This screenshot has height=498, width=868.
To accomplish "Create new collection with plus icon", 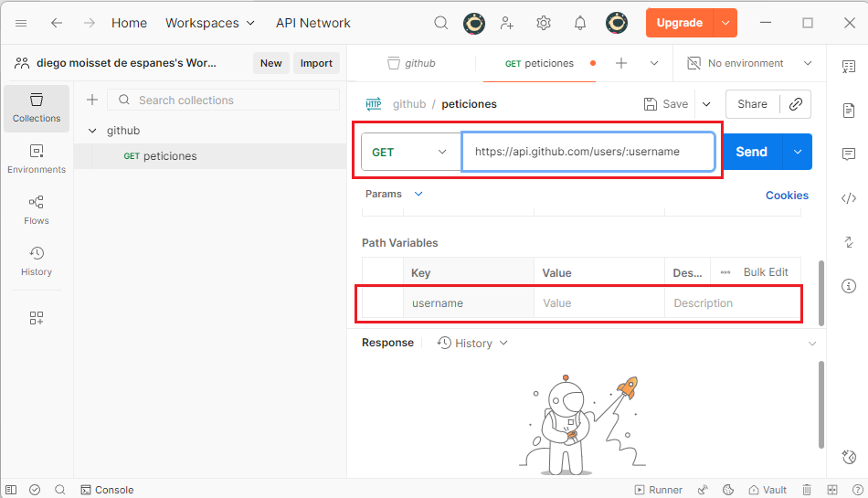I will coord(91,101).
